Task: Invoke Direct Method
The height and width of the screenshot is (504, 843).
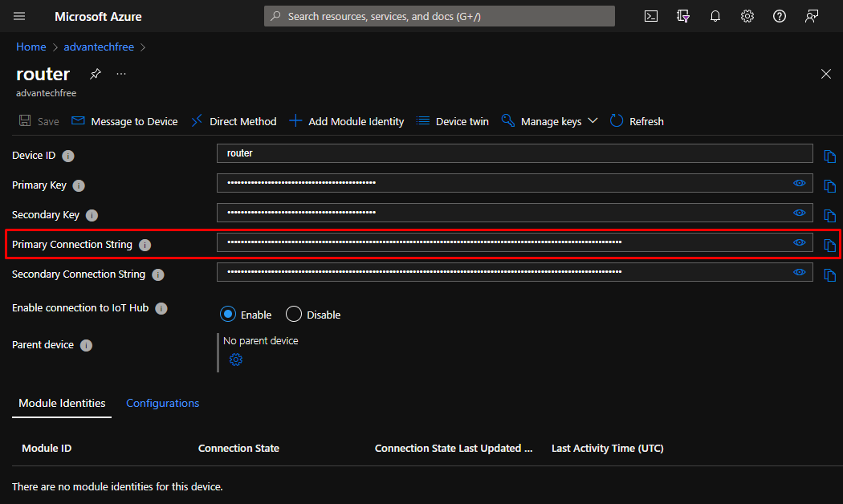Action: tap(234, 121)
